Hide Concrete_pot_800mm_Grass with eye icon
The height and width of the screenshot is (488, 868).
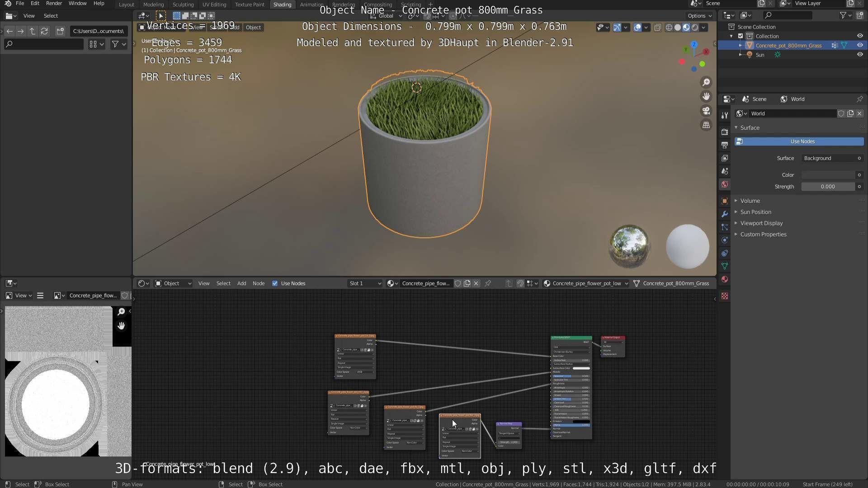pyautogui.click(x=859, y=45)
